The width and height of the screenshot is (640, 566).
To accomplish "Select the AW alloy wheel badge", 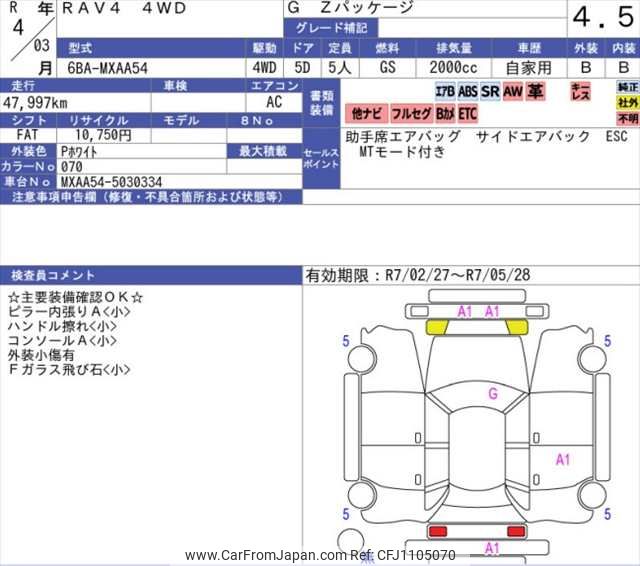I will (x=513, y=91).
